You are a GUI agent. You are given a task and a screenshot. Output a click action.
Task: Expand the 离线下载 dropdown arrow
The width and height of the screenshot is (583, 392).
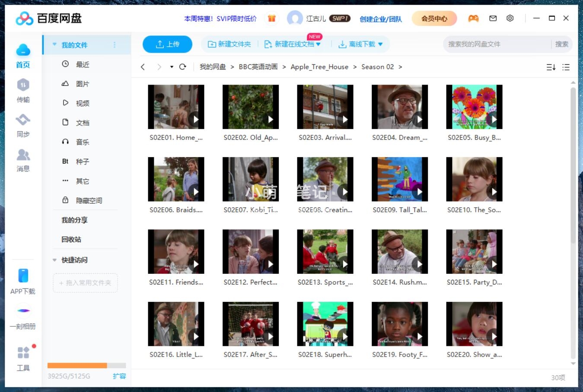pos(379,44)
